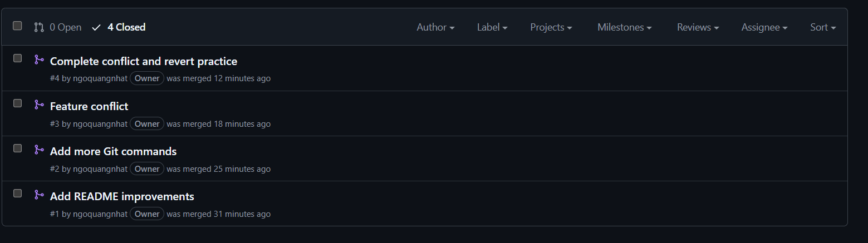Click author ngoquangnhat on PR #1
The width and height of the screenshot is (868, 243).
(100, 214)
